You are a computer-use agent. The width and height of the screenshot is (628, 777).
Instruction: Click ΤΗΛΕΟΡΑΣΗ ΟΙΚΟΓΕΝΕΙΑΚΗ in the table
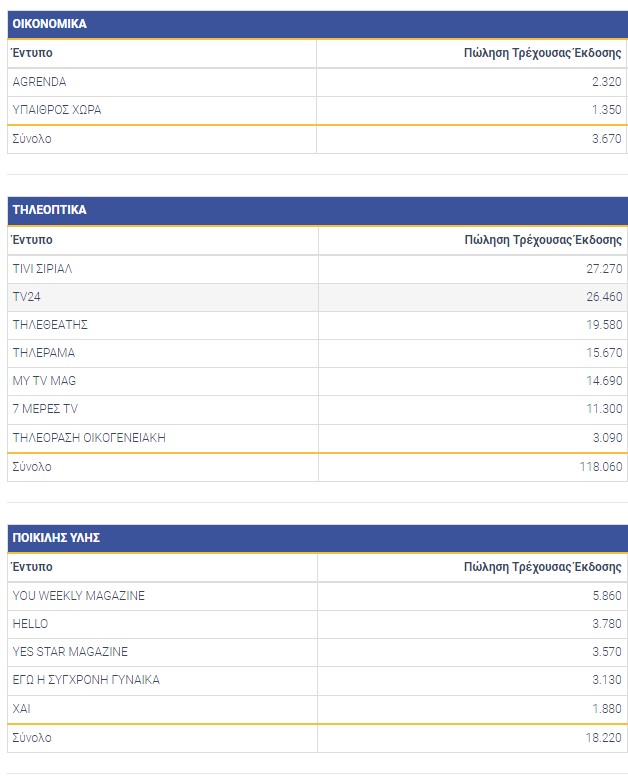tap(89, 437)
